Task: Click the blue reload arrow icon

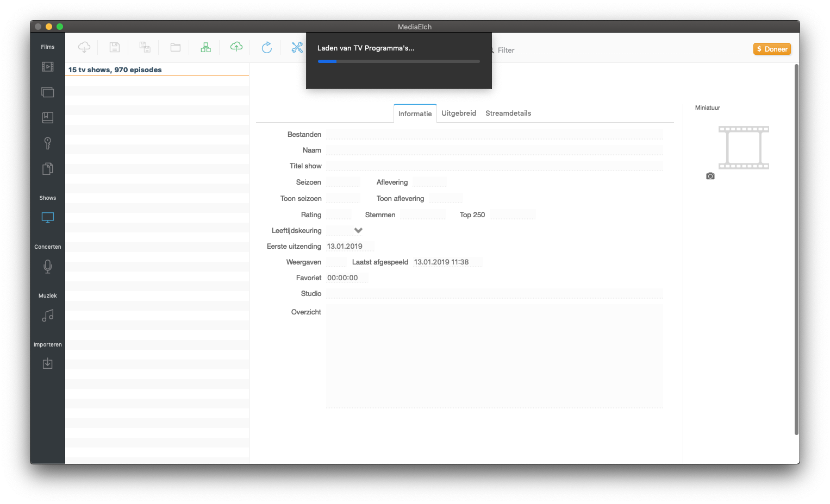Action: click(266, 47)
